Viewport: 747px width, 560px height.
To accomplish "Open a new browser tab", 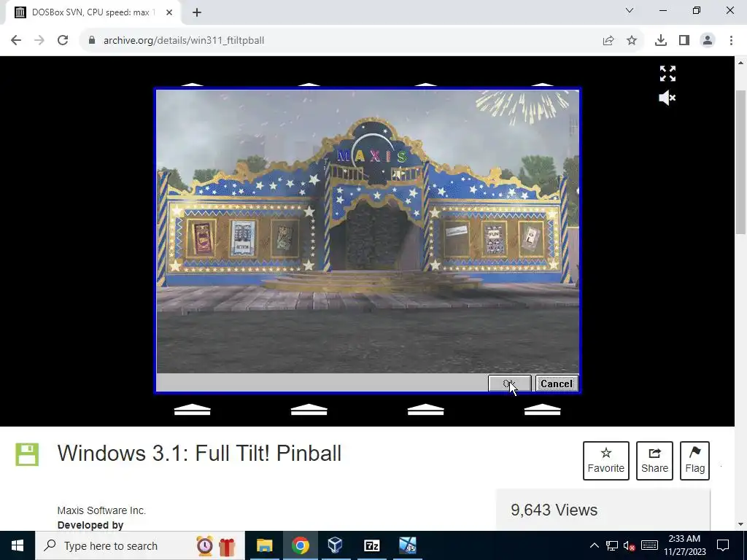I will (197, 12).
